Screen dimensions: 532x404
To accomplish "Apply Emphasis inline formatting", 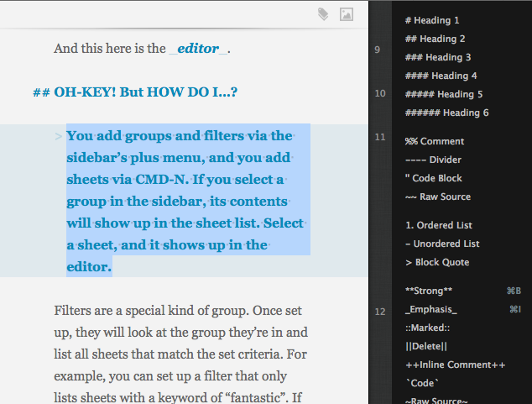I will [x=430, y=309].
